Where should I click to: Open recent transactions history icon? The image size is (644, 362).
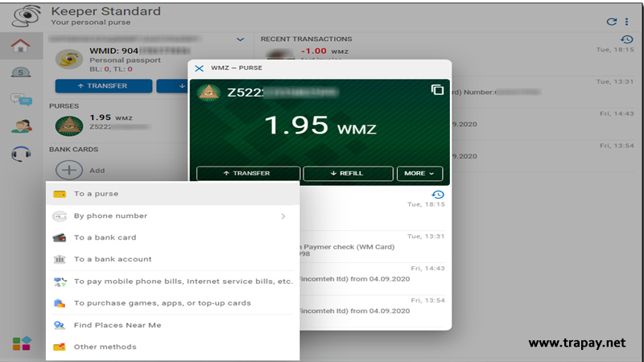(627, 39)
